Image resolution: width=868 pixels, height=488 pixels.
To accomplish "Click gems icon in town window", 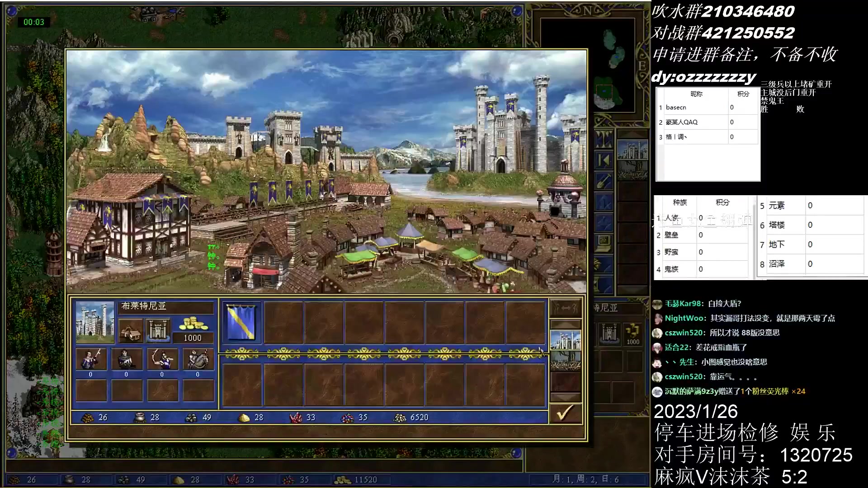I will tap(348, 418).
